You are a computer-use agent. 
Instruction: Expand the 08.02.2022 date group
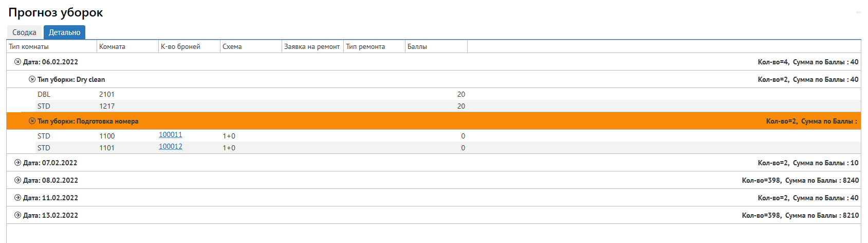pyautogui.click(x=17, y=180)
